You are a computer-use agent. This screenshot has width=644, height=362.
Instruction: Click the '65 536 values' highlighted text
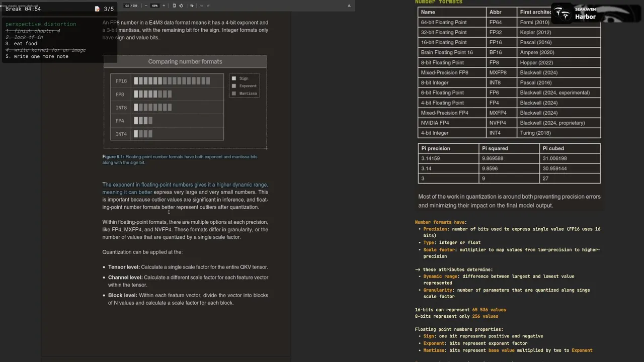click(489, 310)
